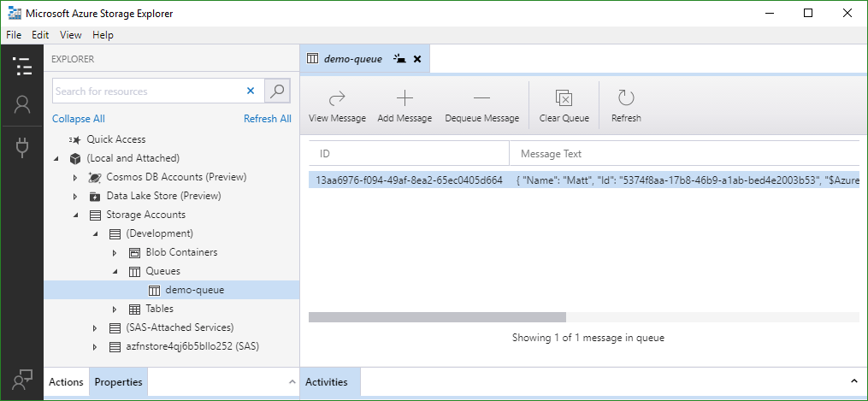Click the message text cell with "Matt"

(687, 180)
